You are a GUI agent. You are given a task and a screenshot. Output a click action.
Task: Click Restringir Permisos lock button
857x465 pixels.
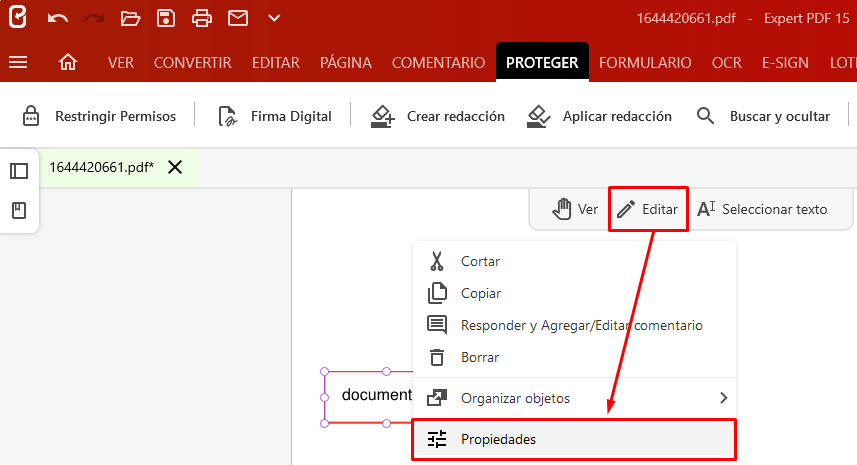point(99,116)
